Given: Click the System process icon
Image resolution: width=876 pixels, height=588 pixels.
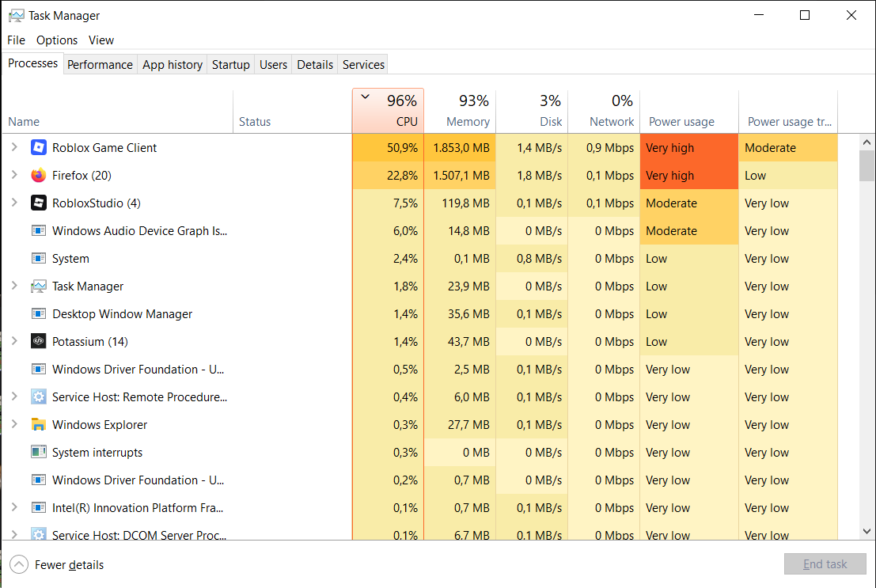Looking at the screenshot, I should tap(39, 258).
